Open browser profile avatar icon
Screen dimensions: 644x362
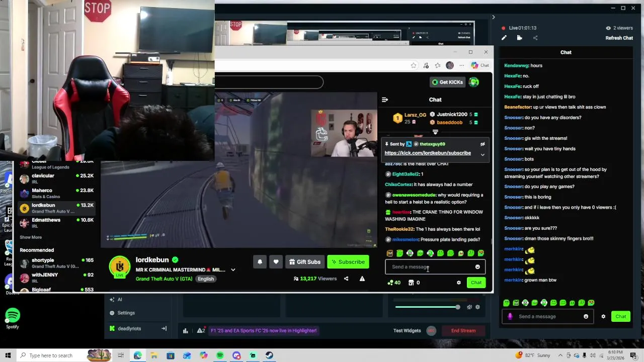450,65
